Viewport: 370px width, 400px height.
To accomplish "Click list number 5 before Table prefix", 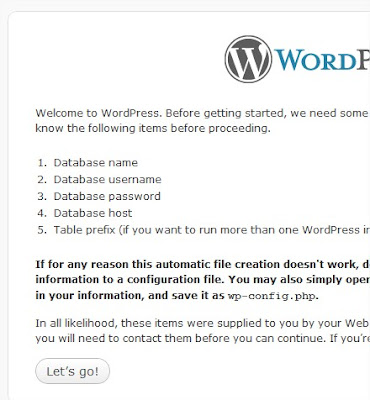I will click(42, 230).
